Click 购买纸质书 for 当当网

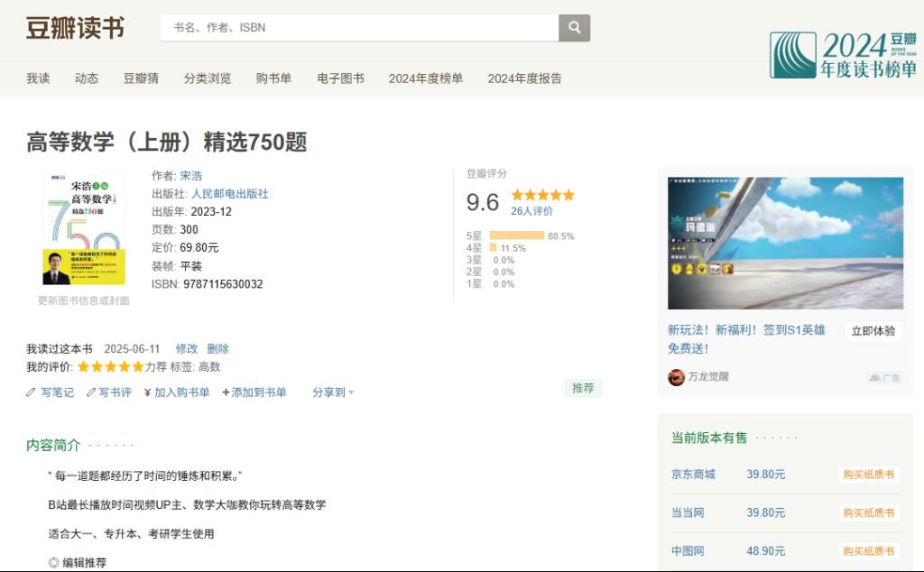point(869,513)
